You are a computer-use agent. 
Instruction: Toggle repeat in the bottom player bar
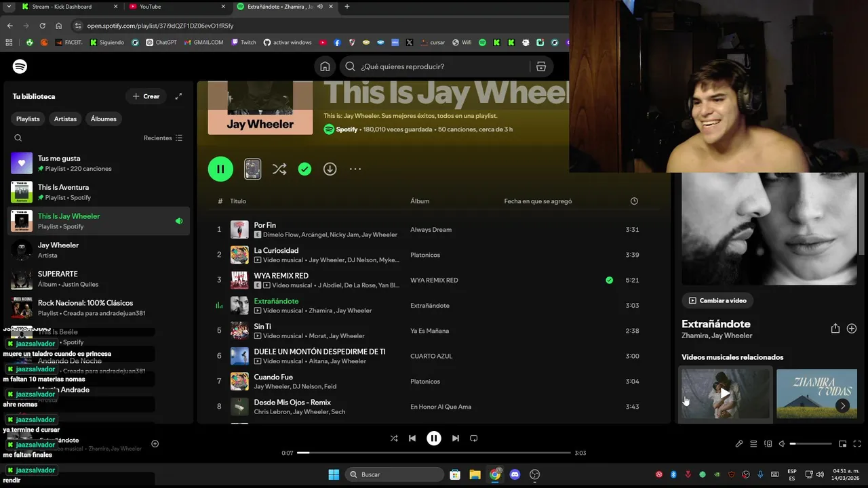pos(474,439)
